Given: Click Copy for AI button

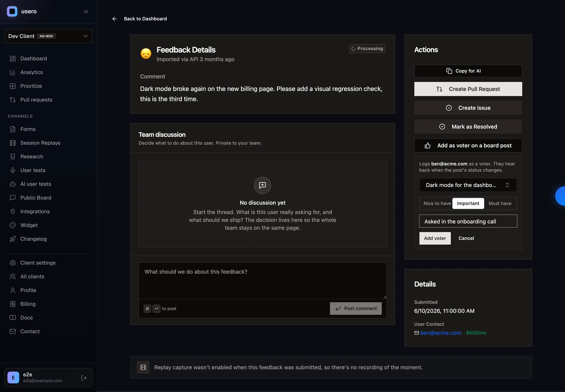Looking at the screenshot, I should click(468, 71).
